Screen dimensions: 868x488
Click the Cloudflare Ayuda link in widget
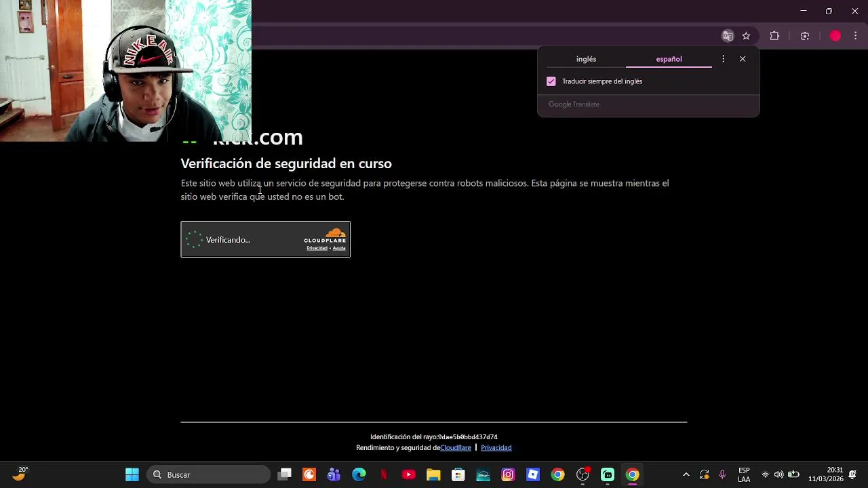(339, 248)
